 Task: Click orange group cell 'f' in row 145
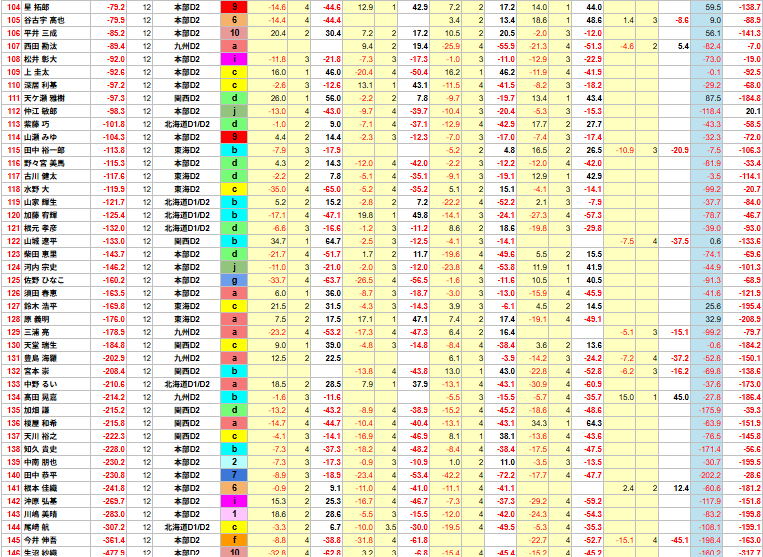[234, 539]
